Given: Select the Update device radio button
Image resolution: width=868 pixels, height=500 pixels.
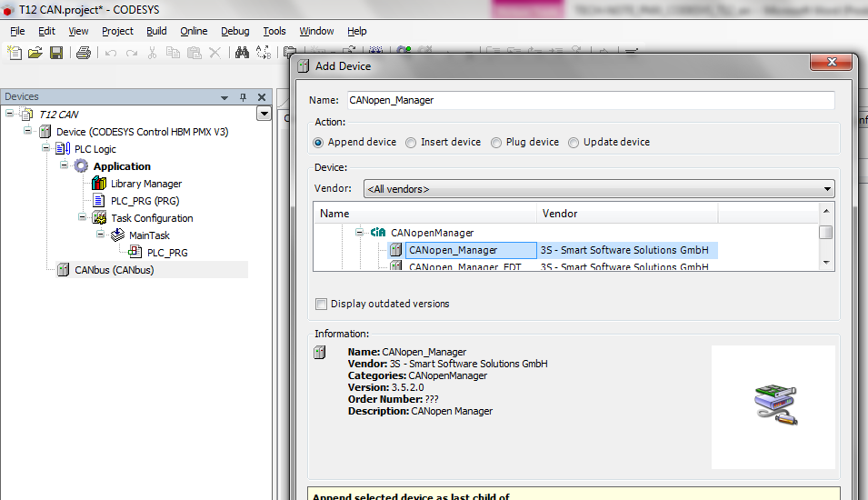Looking at the screenshot, I should coord(574,143).
